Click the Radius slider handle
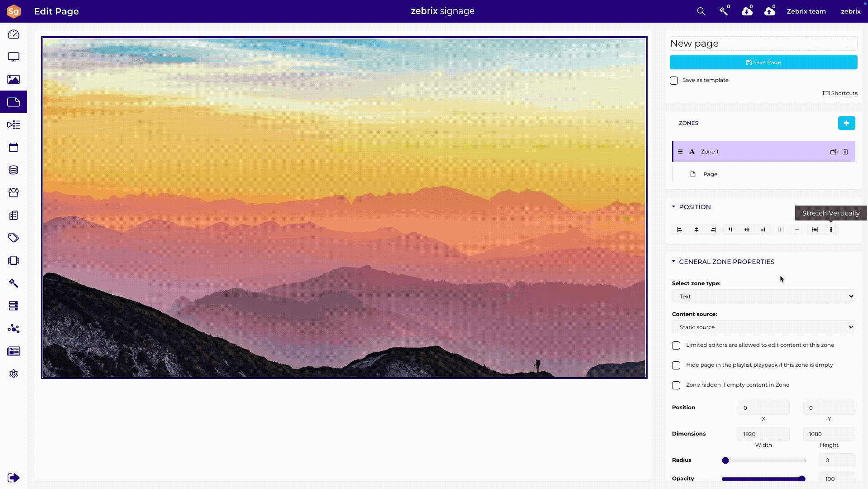The width and height of the screenshot is (868, 489). pyautogui.click(x=725, y=460)
